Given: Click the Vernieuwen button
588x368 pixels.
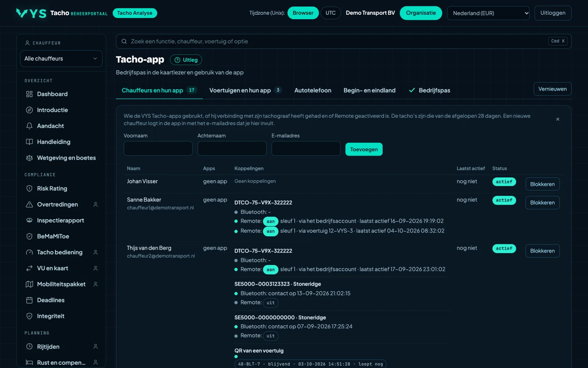Looking at the screenshot, I should coord(552,89).
